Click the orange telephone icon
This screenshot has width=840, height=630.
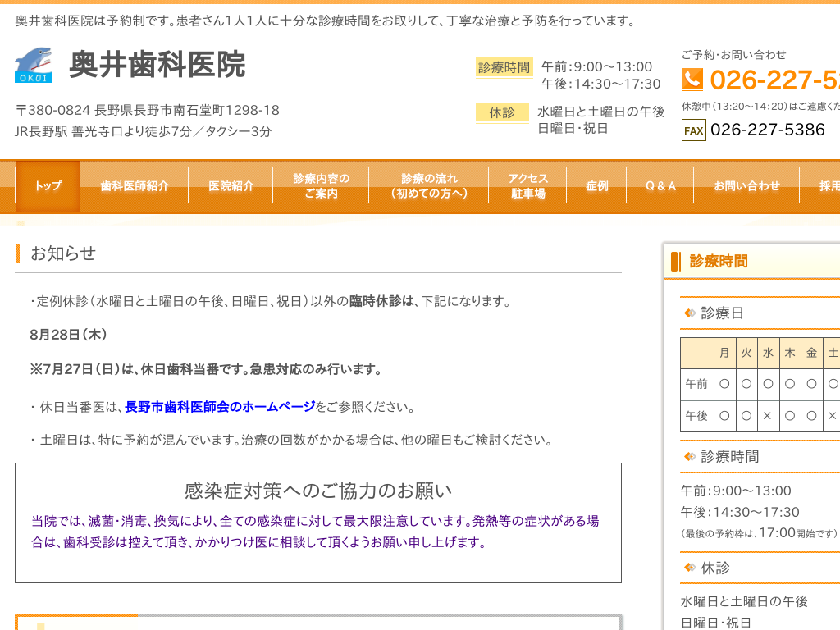tap(692, 80)
